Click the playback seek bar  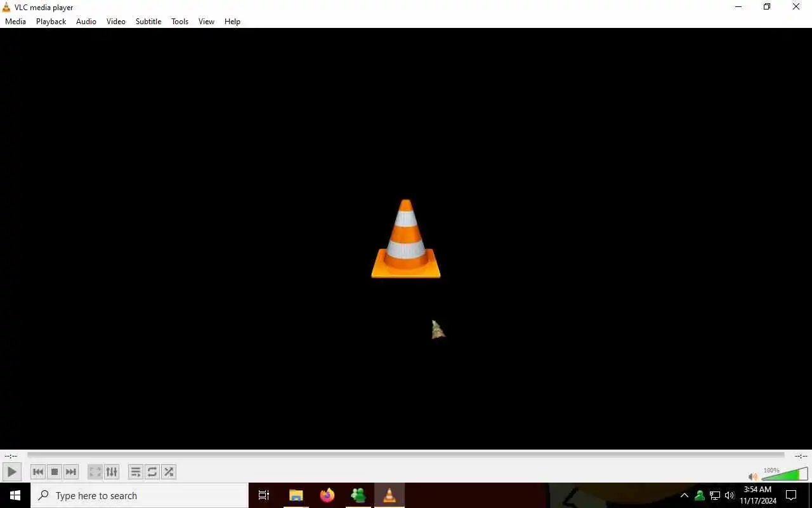tap(406, 455)
